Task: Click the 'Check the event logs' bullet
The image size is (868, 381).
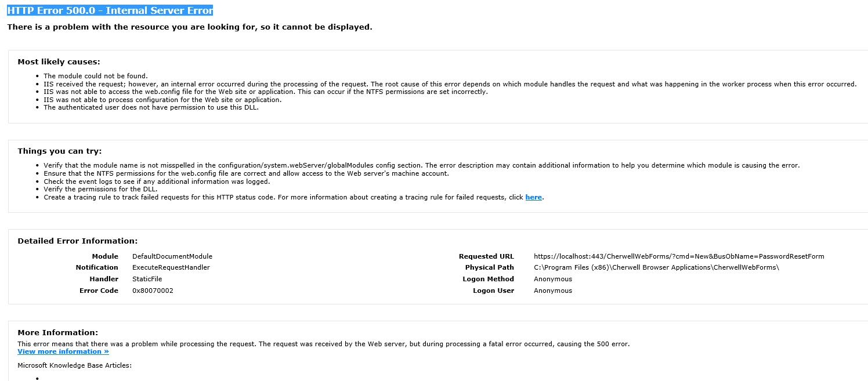Action: coord(157,182)
